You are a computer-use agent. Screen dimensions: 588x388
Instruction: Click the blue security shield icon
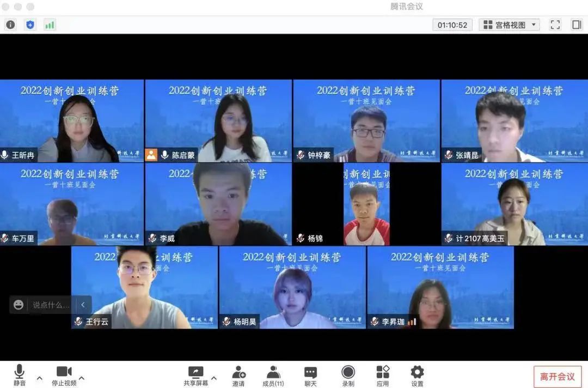(x=30, y=25)
